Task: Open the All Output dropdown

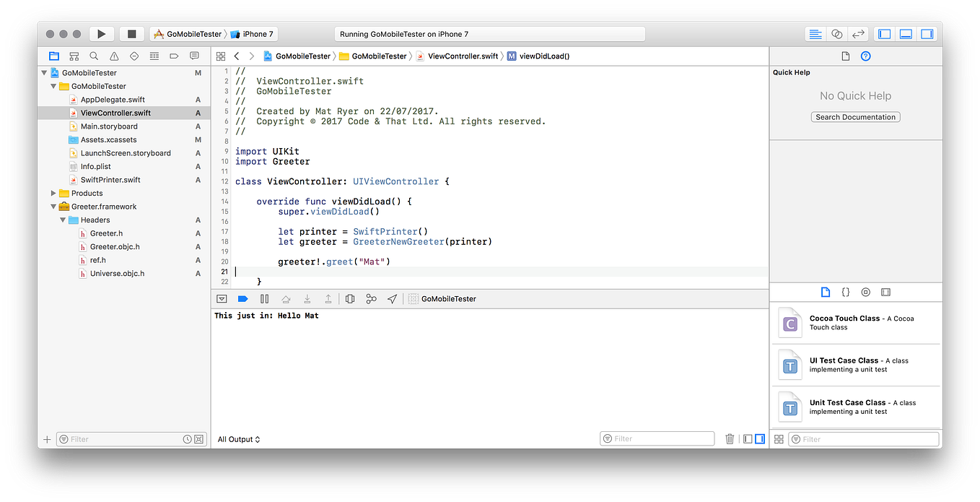Action: pos(238,438)
